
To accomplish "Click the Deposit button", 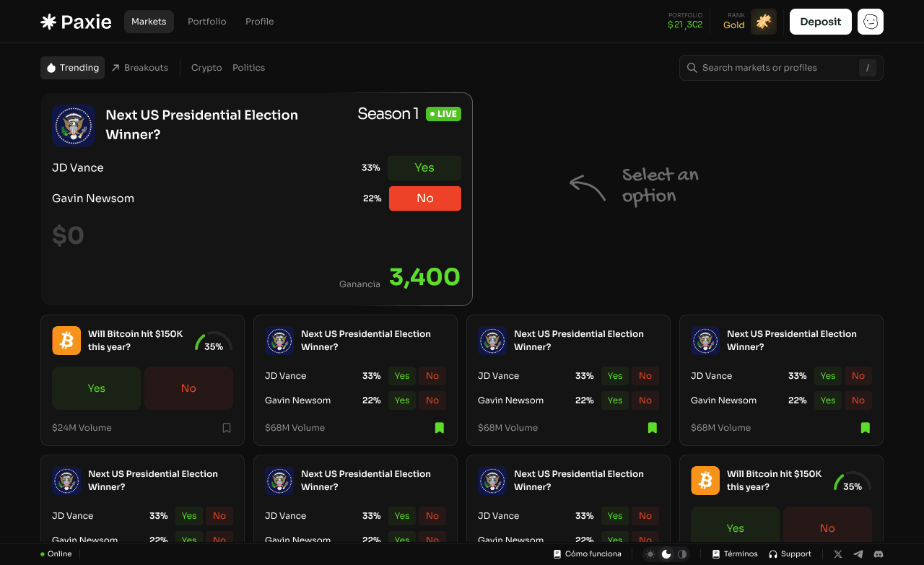I will (821, 22).
